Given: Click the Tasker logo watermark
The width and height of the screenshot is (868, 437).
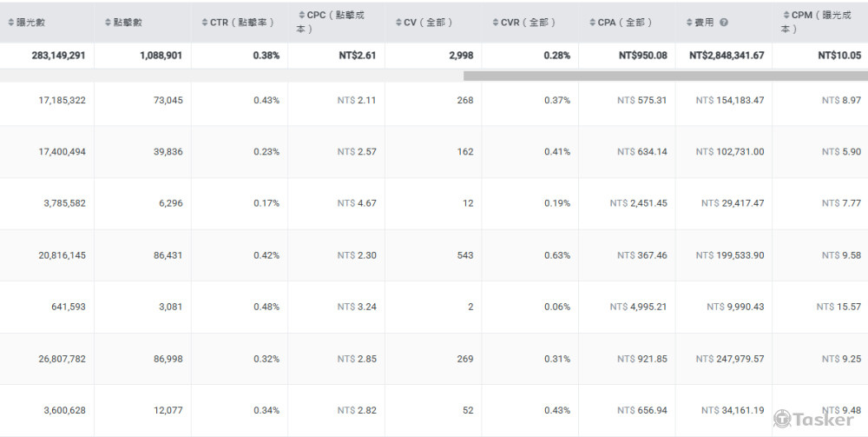Looking at the screenshot, I should [x=813, y=419].
